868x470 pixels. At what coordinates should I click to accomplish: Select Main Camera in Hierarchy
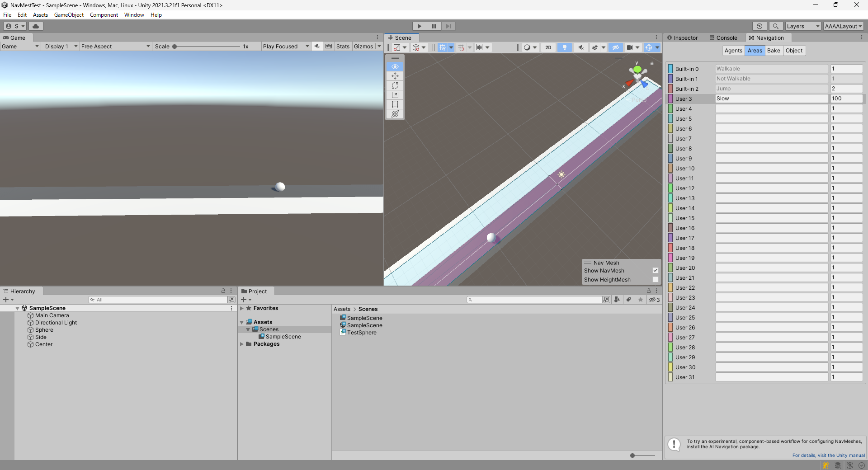tap(52, 315)
